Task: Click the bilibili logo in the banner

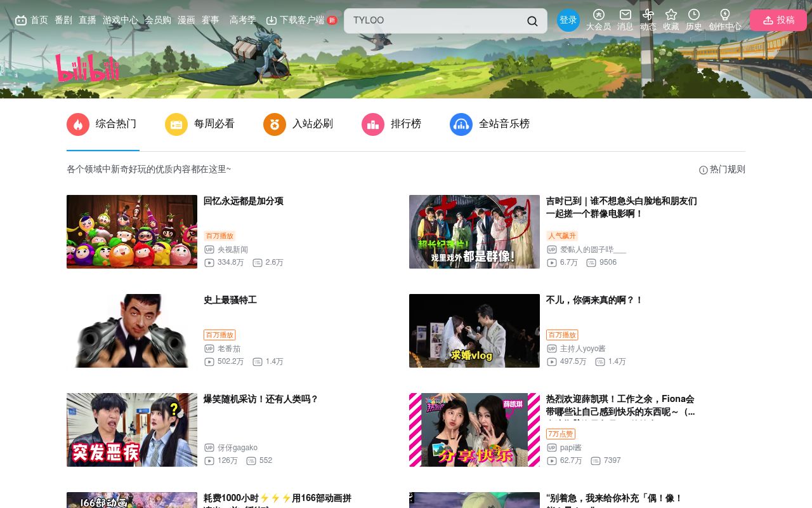Action: (x=88, y=68)
